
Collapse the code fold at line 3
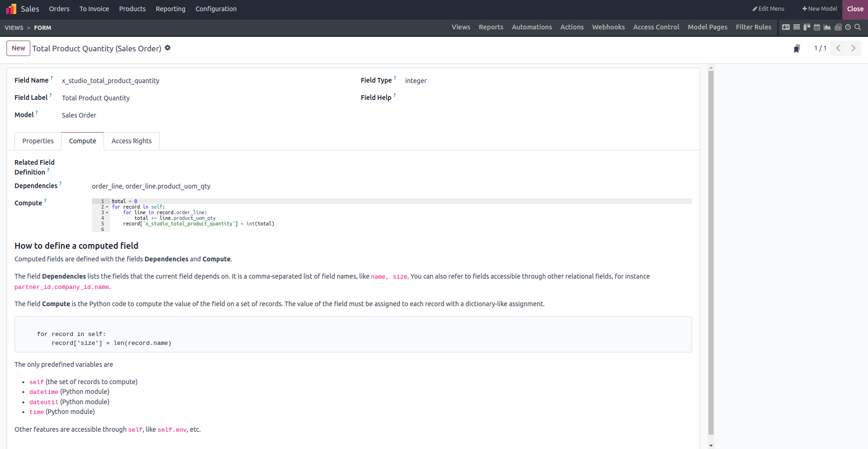click(107, 213)
